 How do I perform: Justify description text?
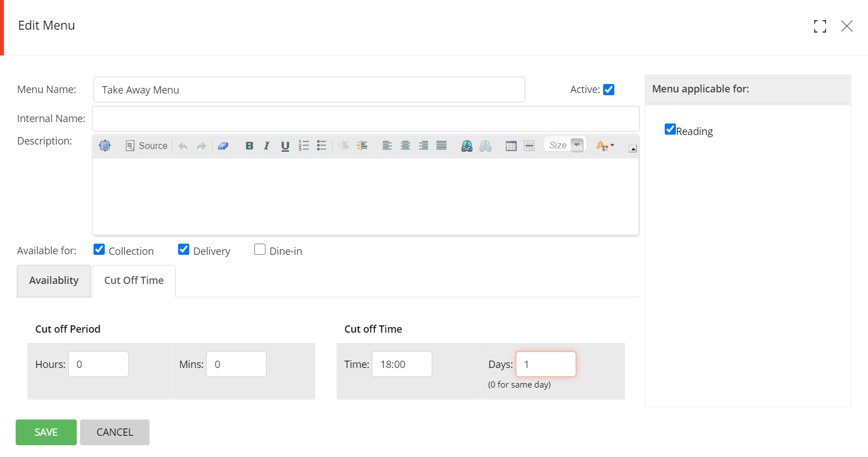441,146
